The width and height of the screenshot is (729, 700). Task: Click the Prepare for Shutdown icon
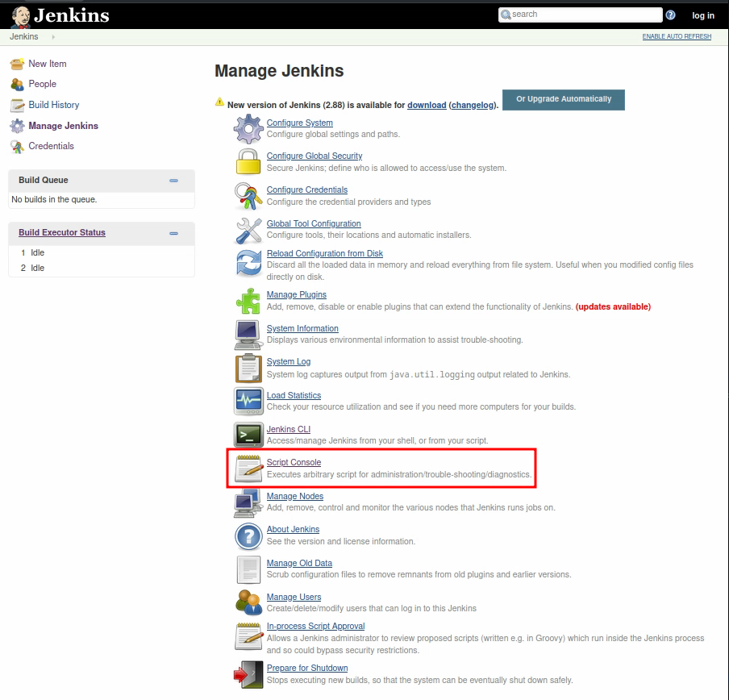(x=248, y=673)
